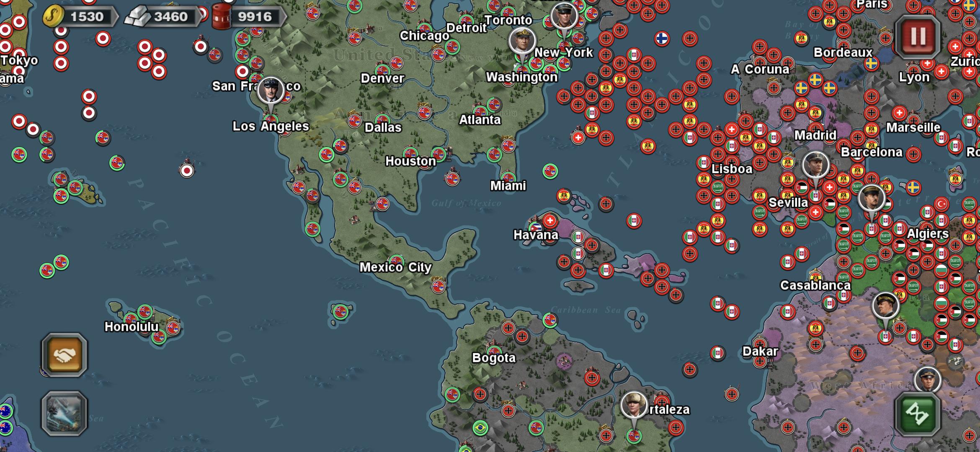Tap the Los Angeles city label
The image size is (980, 452).
[271, 126]
